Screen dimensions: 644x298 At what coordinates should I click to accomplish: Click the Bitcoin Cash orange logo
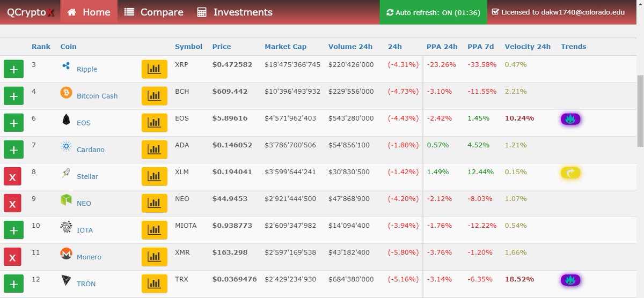67,93
